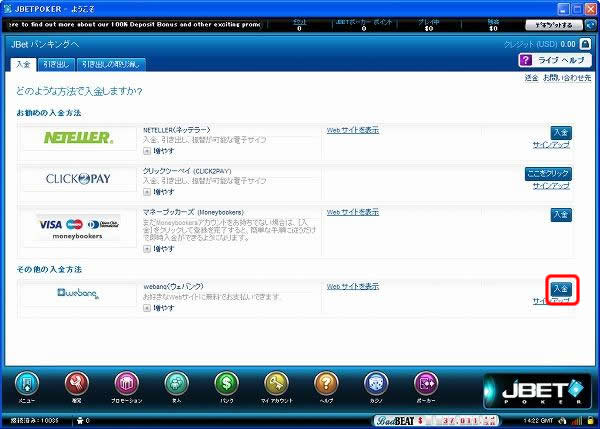Switch to the 引き出しの取り消し tab
The height and width of the screenshot is (429, 600).
tap(111, 65)
